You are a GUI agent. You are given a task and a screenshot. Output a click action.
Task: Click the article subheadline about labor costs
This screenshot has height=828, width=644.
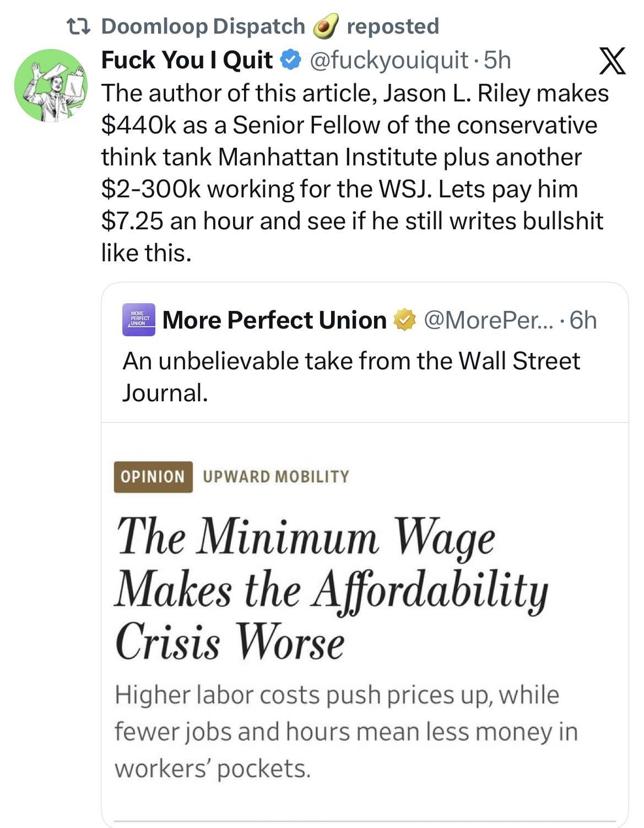coord(345,732)
